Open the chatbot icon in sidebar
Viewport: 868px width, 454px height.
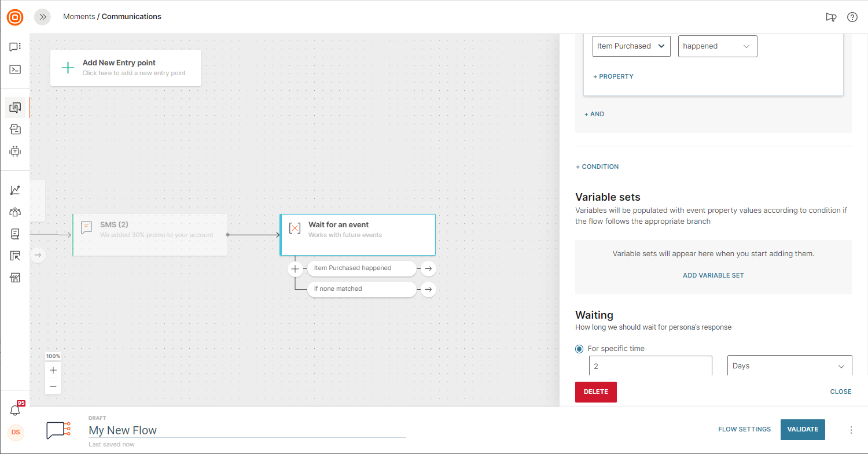15,152
